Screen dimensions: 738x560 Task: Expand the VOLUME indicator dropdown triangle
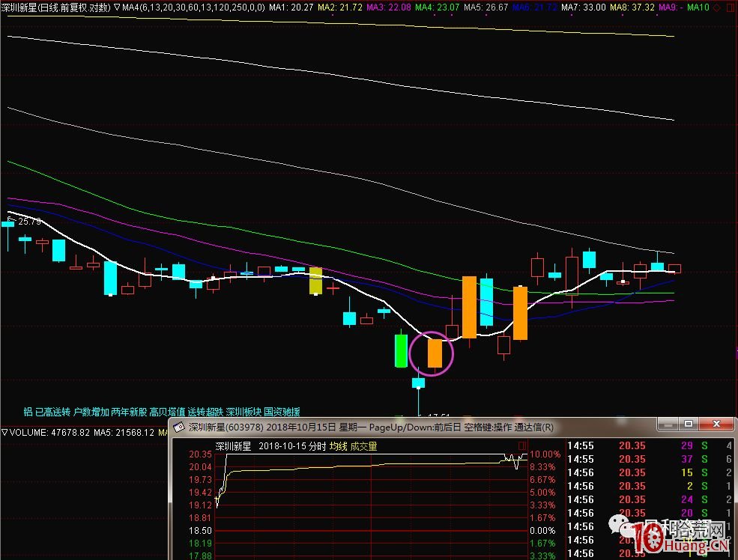tap(4, 432)
